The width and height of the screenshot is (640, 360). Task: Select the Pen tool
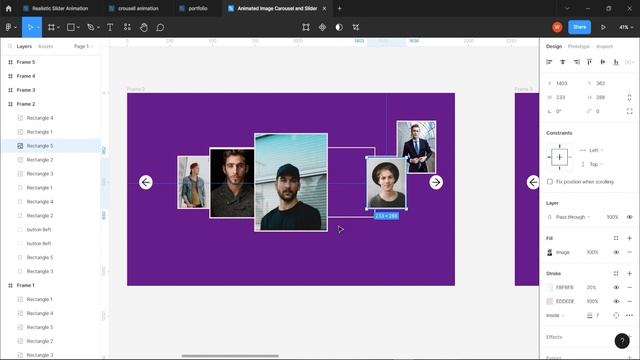(91, 27)
